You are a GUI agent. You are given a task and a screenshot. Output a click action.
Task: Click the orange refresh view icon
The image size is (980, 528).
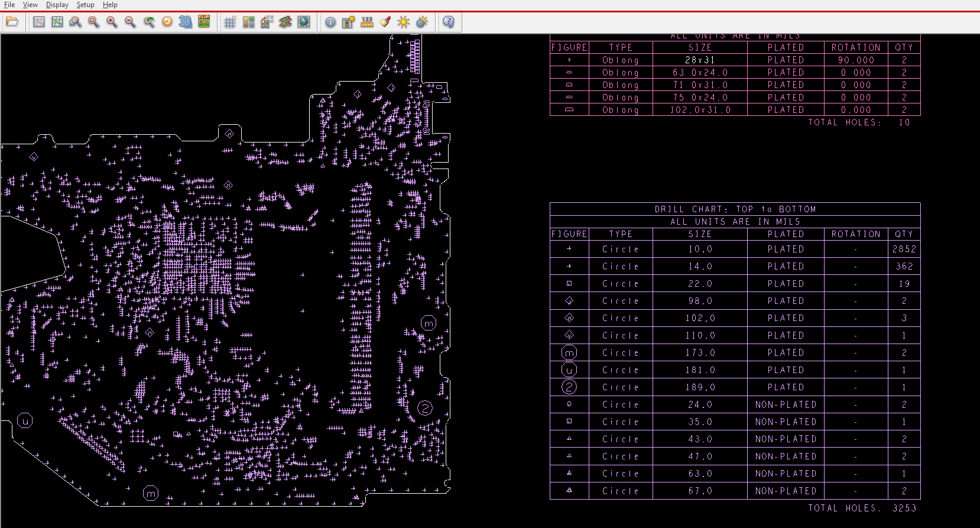pyautogui.click(x=167, y=22)
